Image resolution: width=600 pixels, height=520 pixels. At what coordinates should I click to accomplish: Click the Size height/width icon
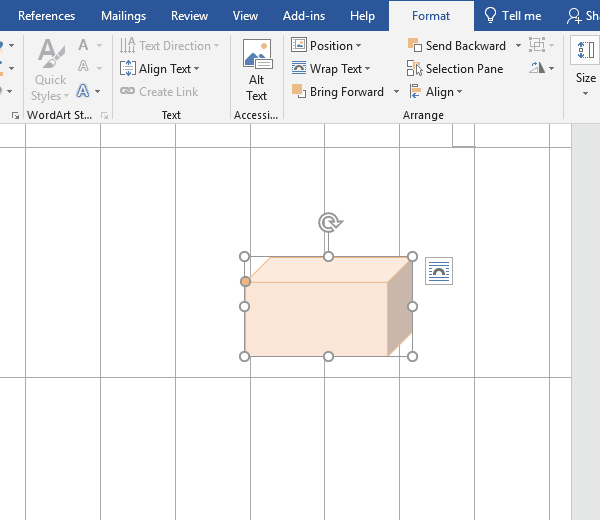click(x=585, y=50)
